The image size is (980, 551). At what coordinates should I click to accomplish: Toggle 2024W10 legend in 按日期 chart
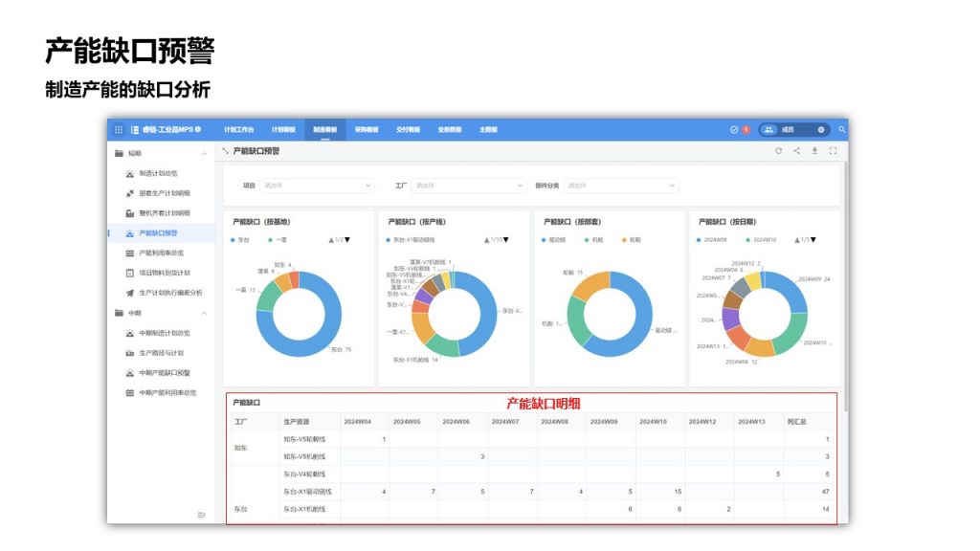[761, 240]
